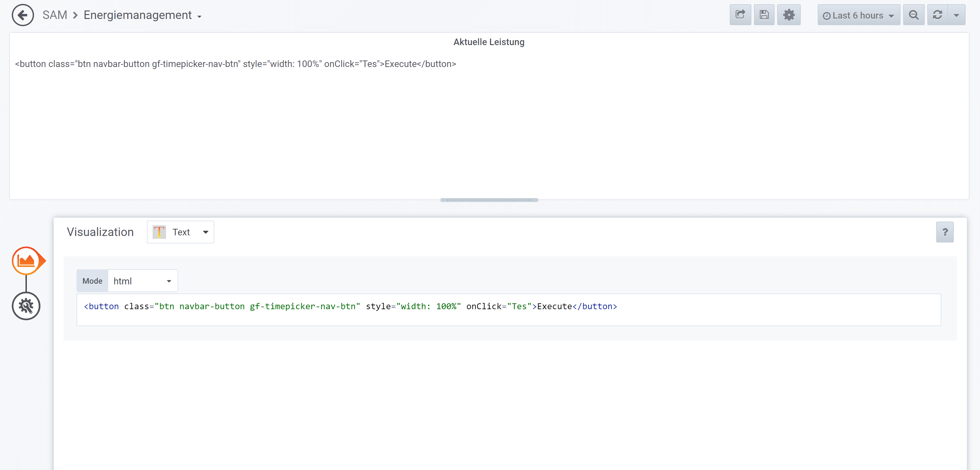Click the back arrow circle icon
Viewport: 980px width, 470px height.
pyautogui.click(x=23, y=15)
